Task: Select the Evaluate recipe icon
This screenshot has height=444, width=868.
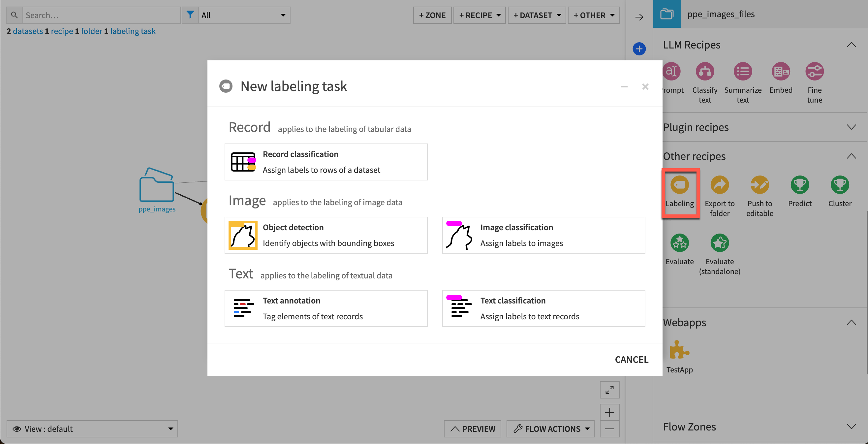Action: click(x=680, y=243)
